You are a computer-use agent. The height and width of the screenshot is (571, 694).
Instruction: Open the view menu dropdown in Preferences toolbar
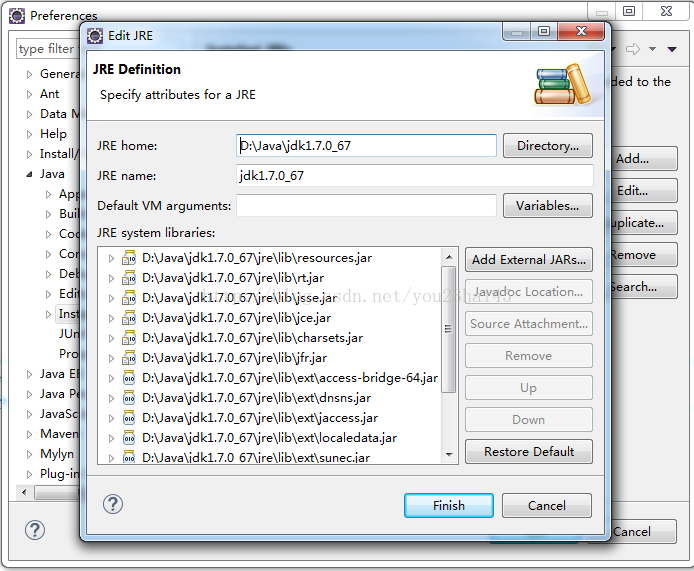click(672, 49)
